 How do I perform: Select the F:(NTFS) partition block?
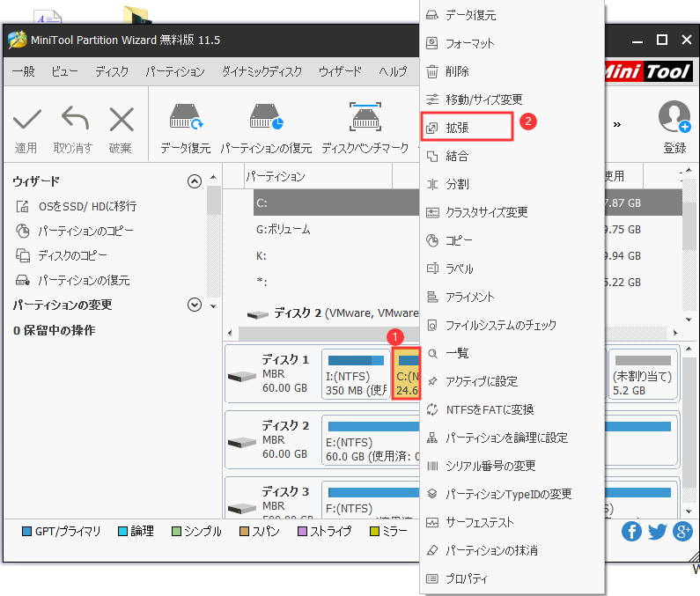click(x=371, y=500)
